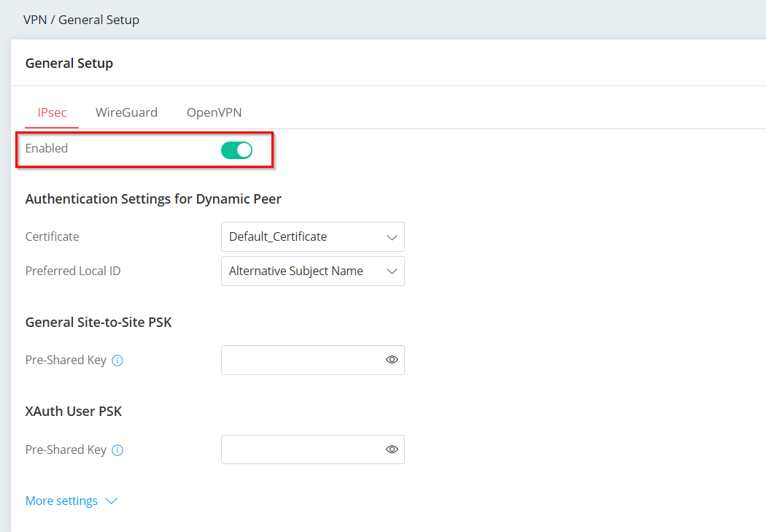Click the General Setup panel heading
Image resolution: width=766 pixels, height=532 pixels.
pyautogui.click(x=69, y=63)
